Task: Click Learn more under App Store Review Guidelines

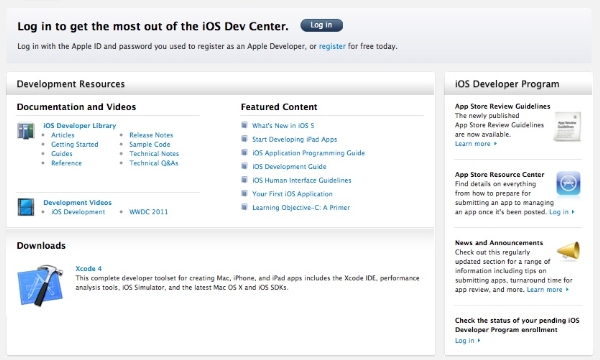Action: pyautogui.click(x=476, y=144)
